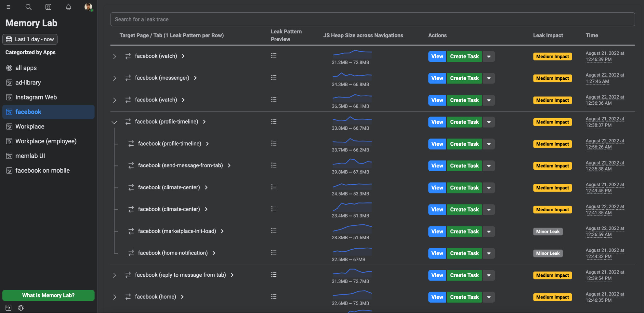Click the notification bell icon
The image size is (644, 313).
pyautogui.click(x=68, y=7)
